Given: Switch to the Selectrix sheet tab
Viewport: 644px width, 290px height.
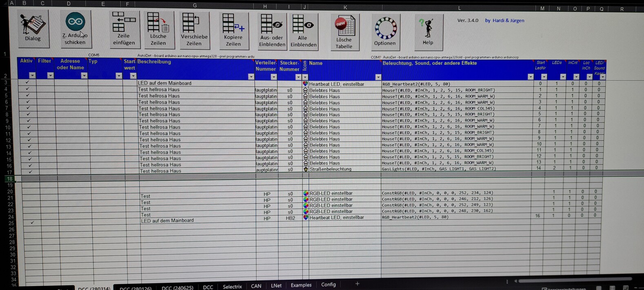Looking at the screenshot, I should tap(232, 287).
